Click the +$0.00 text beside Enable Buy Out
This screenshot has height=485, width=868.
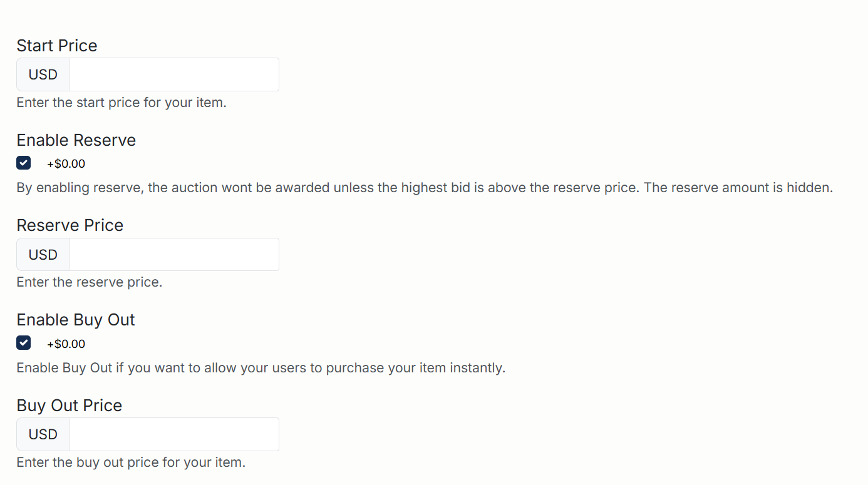66,343
